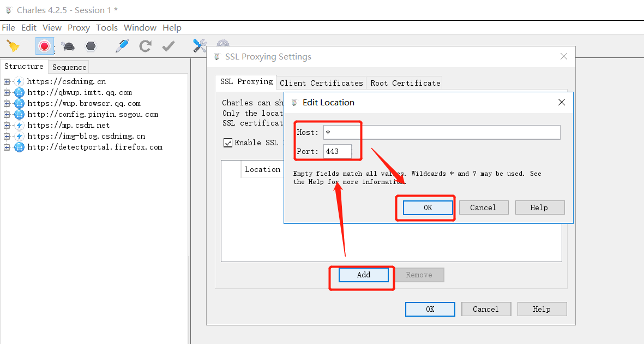Image resolution: width=644 pixels, height=344 pixels.
Task: Open Help from the Edit Location dialog
Action: pyautogui.click(x=539, y=208)
